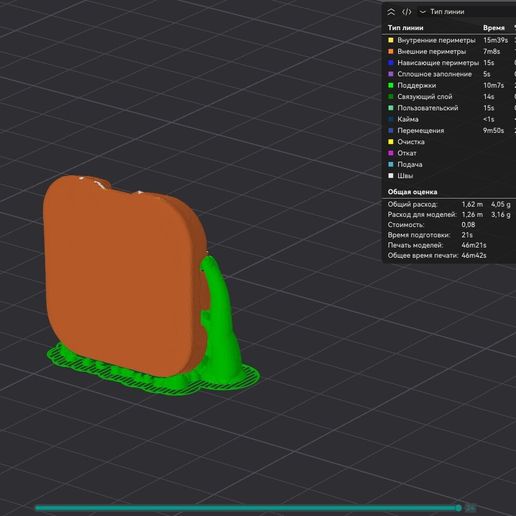Click the horizontal layer progress slider handle
This screenshot has width=516, height=516.
click(x=459, y=508)
